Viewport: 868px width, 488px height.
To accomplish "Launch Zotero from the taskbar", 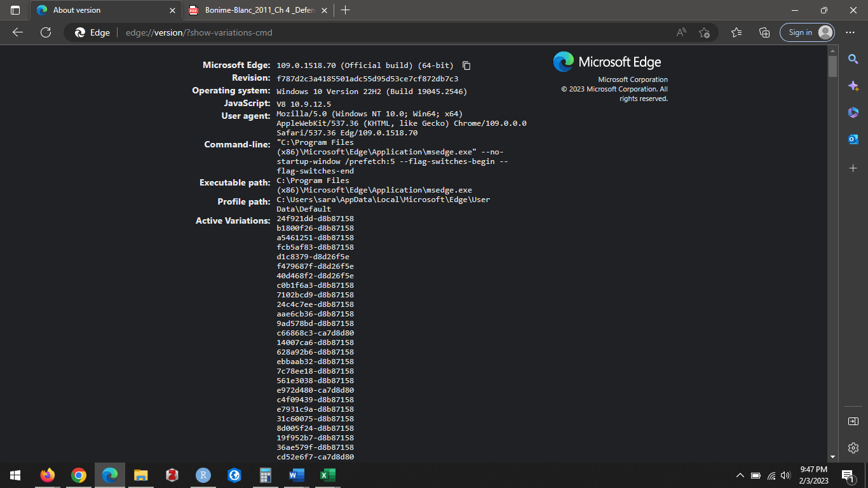I will (172, 475).
